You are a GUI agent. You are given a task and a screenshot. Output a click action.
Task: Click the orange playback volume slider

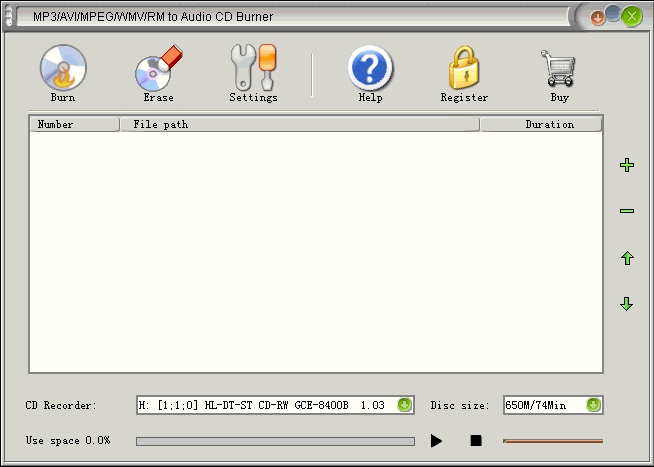[552, 440]
